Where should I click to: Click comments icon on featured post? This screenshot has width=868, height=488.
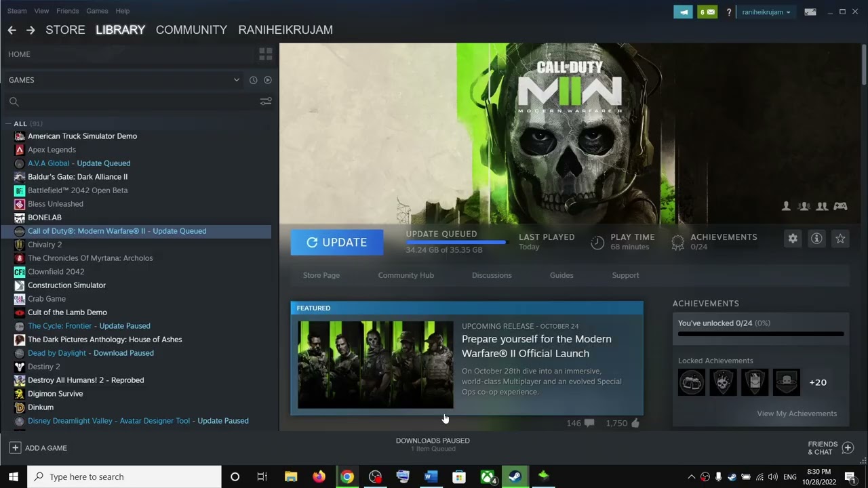click(x=589, y=423)
